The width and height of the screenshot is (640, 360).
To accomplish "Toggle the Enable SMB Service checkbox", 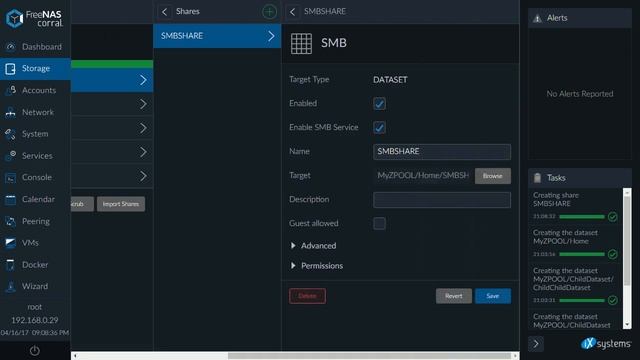I will [379, 128].
